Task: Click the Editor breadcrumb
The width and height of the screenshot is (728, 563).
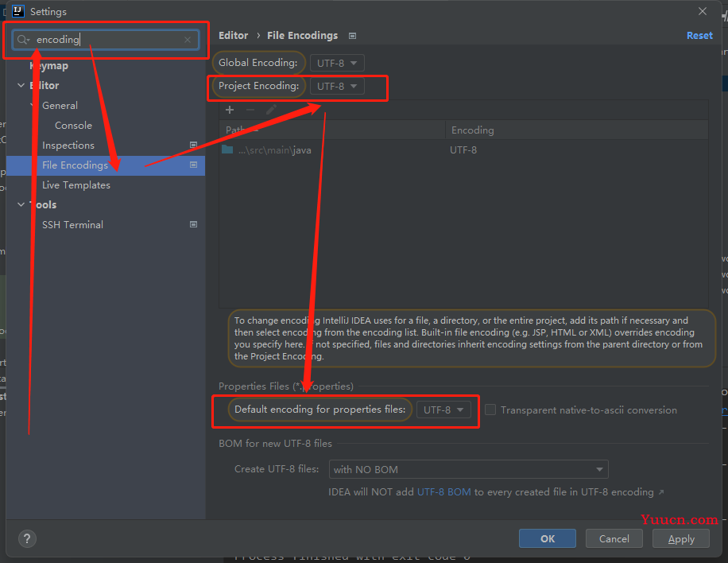Action: click(233, 36)
